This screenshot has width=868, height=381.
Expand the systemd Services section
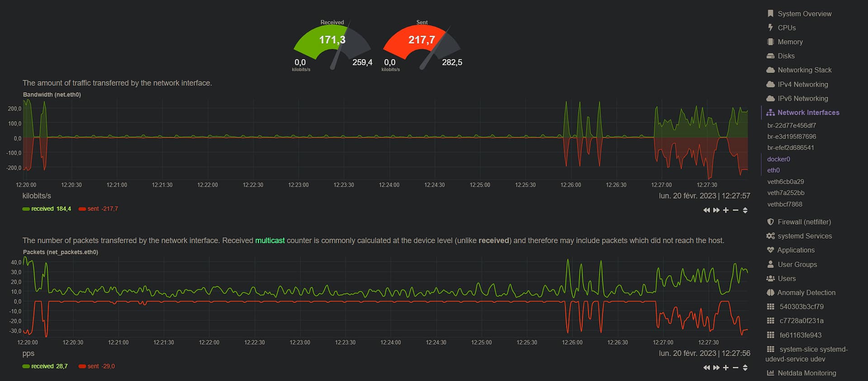tap(804, 236)
